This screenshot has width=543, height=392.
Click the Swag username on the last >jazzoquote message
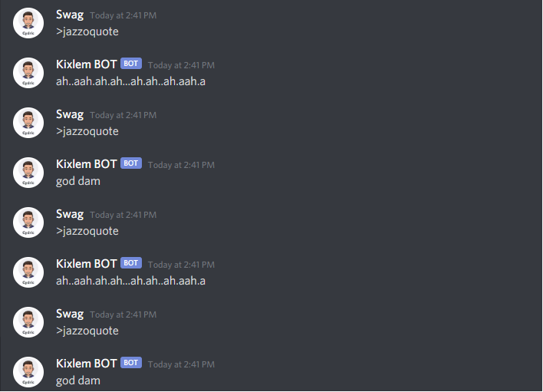point(70,315)
